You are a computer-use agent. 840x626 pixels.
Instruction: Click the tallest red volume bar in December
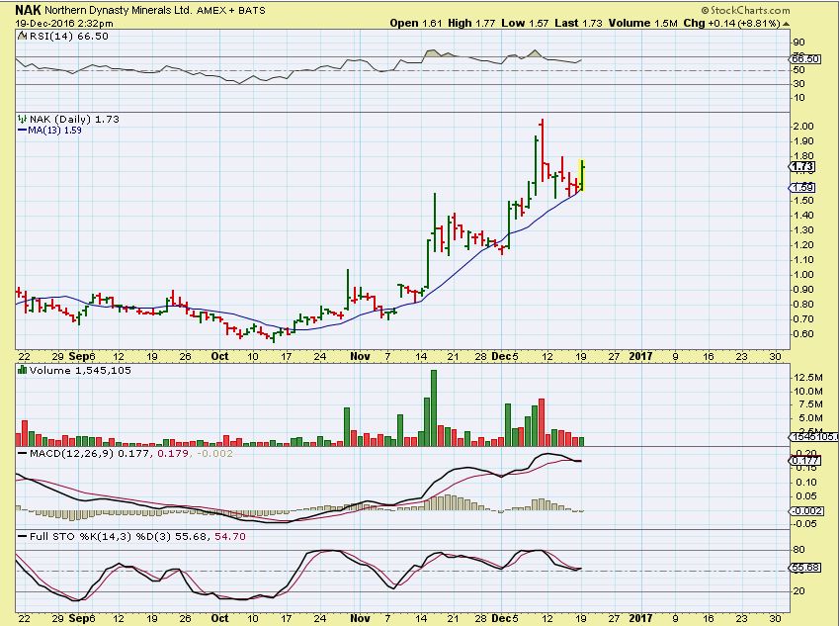(x=542, y=422)
